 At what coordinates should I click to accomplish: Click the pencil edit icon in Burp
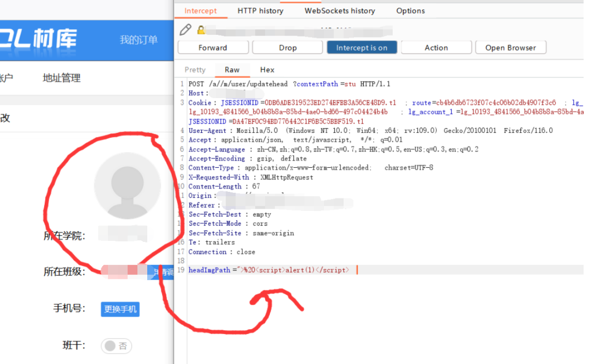click(x=185, y=29)
